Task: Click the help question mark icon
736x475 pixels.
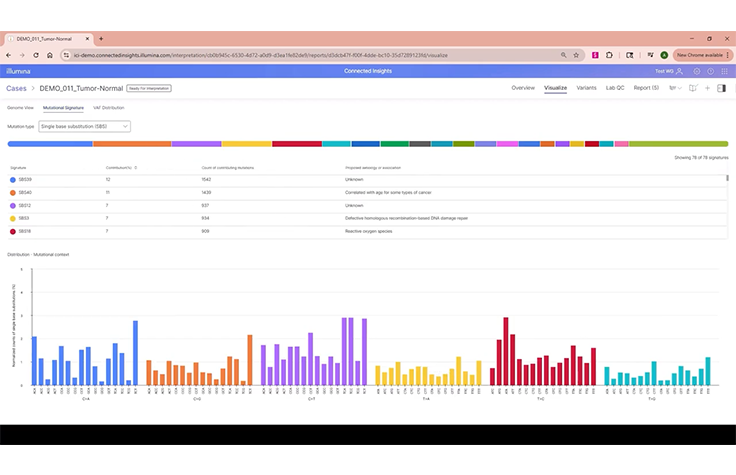Action: [x=710, y=71]
